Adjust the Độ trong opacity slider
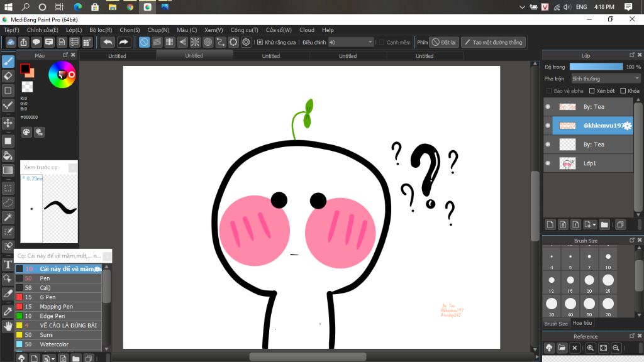The width and height of the screenshot is (644, 362). point(596,67)
